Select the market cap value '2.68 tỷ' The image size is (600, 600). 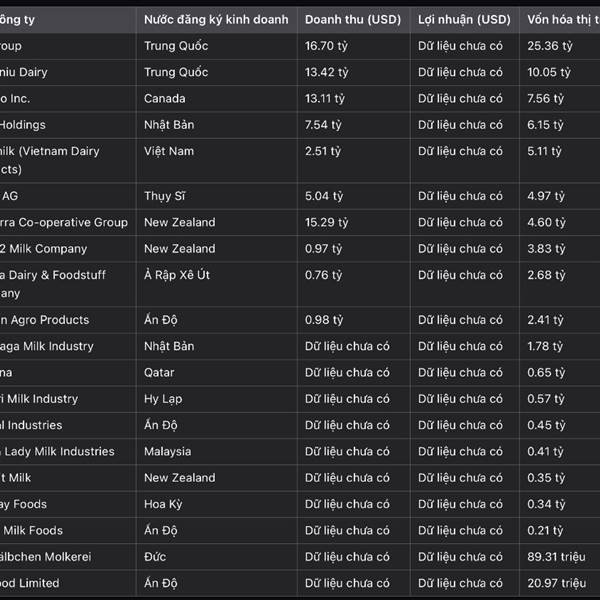(x=546, y=275)
